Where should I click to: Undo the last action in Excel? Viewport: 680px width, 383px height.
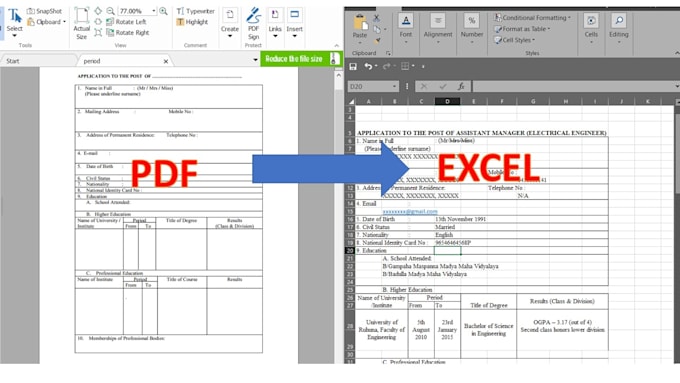(368, 66)
